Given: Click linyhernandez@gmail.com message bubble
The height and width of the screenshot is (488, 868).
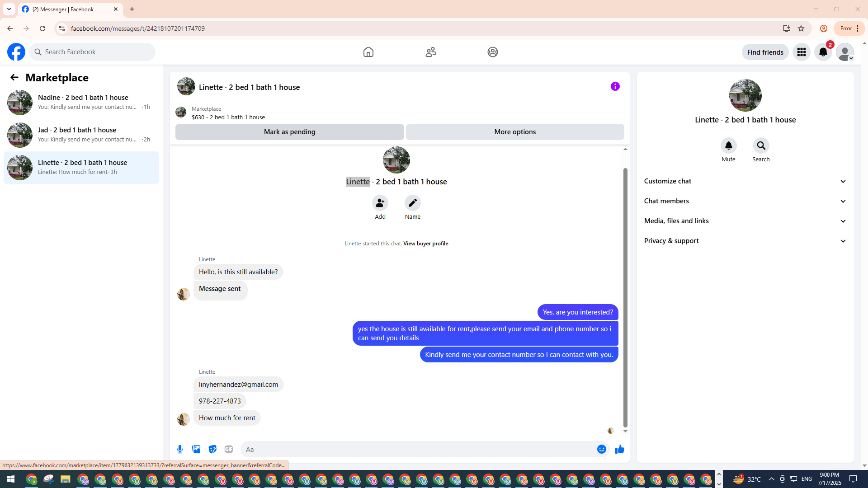Looking at the screenshot, I should (238, 385).
